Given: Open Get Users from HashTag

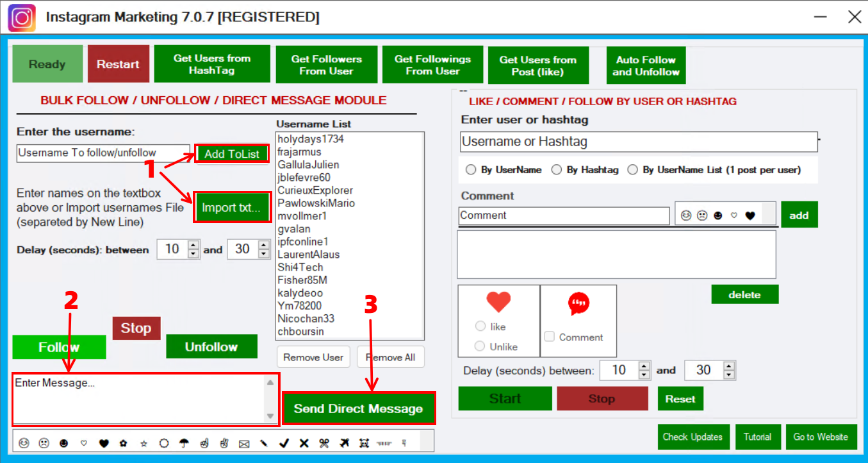Looking at the screenshot, I should [x=212, y=64].
